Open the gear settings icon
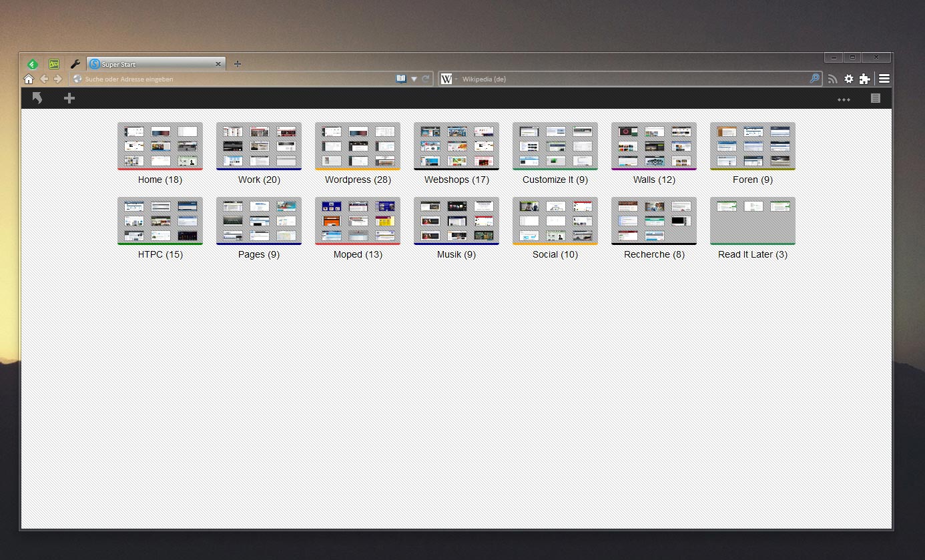 [849, 79]
